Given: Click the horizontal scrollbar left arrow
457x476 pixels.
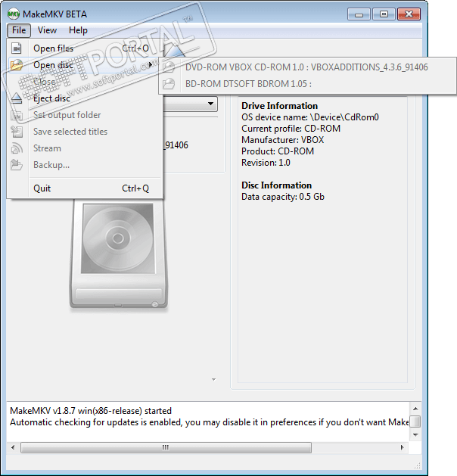Looking at the screenshot, I should (13, 447).
